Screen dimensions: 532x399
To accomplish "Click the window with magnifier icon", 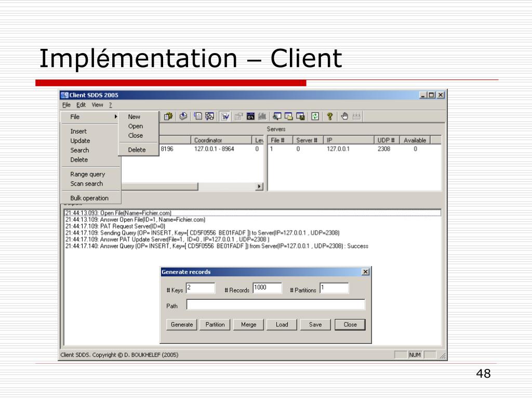I will (277, 116).
